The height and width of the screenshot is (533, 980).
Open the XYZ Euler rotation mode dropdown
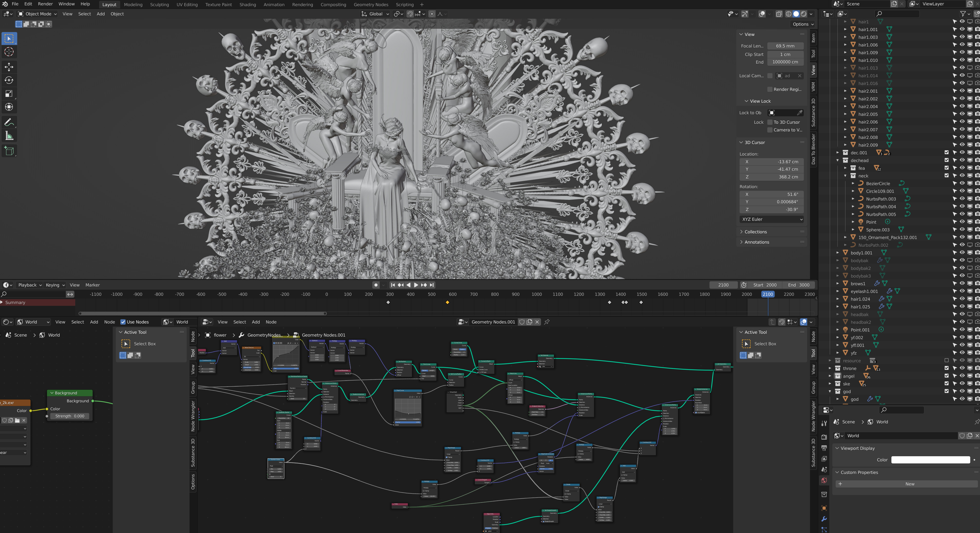(772, 219)
